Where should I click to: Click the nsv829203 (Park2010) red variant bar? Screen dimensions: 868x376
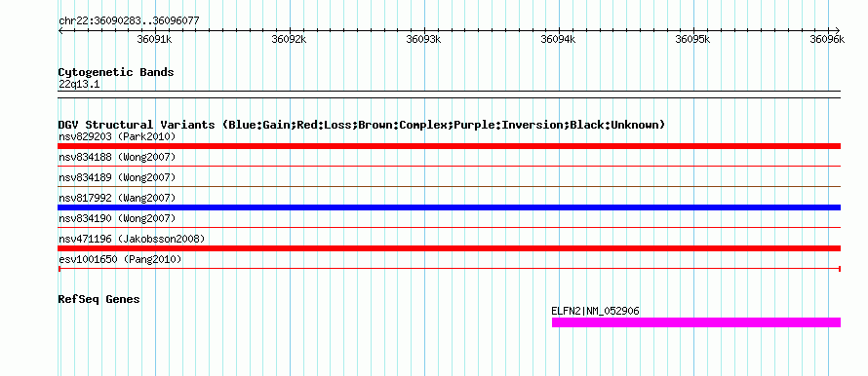coord(449,146)
